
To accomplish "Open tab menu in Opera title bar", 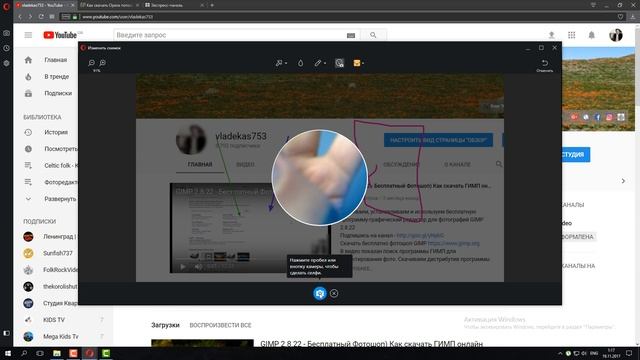I will [x=593, y=5].
